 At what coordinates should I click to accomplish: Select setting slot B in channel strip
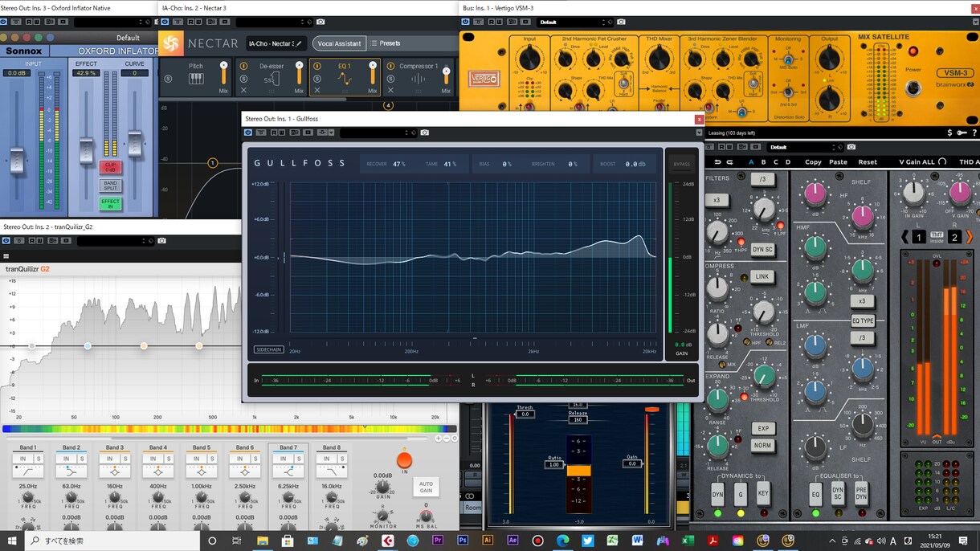point(763,162)
